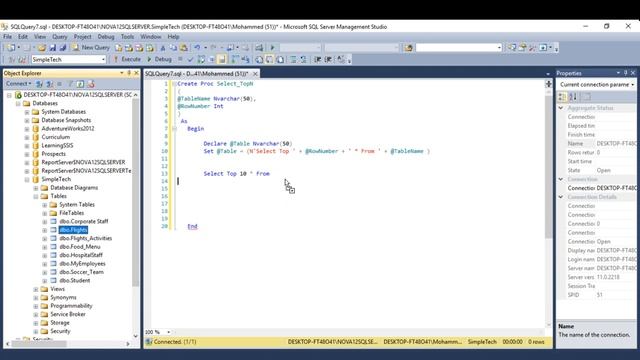
Task: Click the Undo arrow icon
Action: point(197,48)
